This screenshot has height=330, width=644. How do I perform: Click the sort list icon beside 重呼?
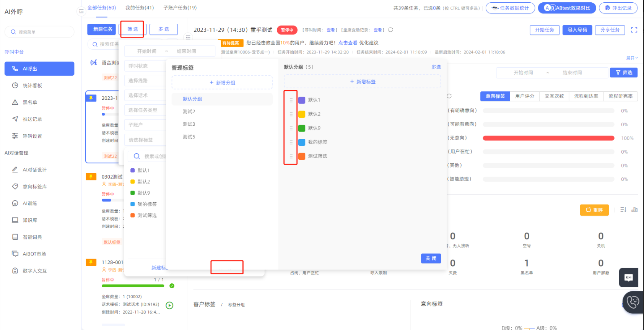(623, 210)
